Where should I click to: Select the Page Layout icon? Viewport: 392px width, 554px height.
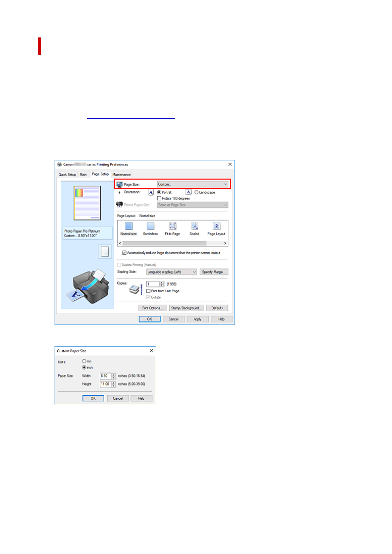pyautogui.click(x=216, y=226)
